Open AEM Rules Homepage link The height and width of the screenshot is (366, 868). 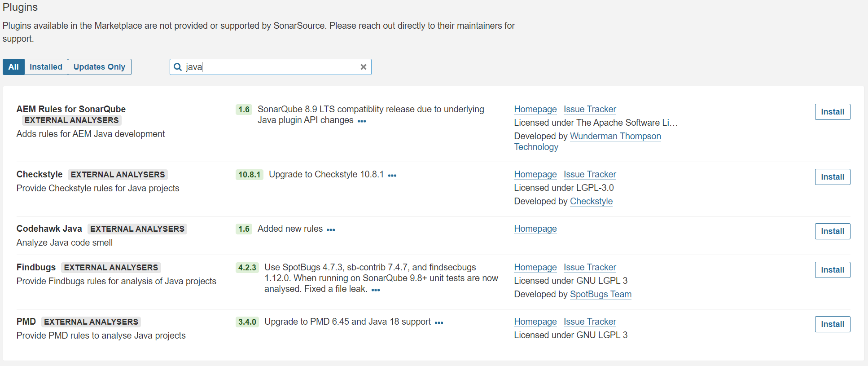[535, 109]
